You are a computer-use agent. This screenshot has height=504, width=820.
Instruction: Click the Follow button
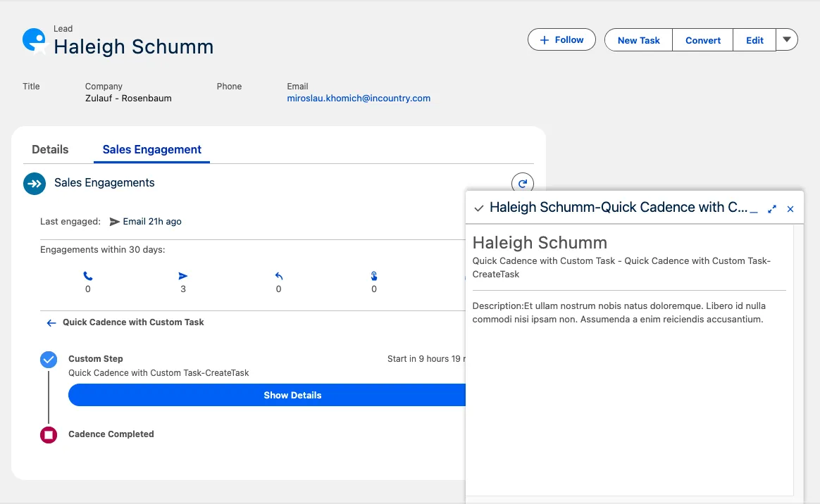(561, 40)
